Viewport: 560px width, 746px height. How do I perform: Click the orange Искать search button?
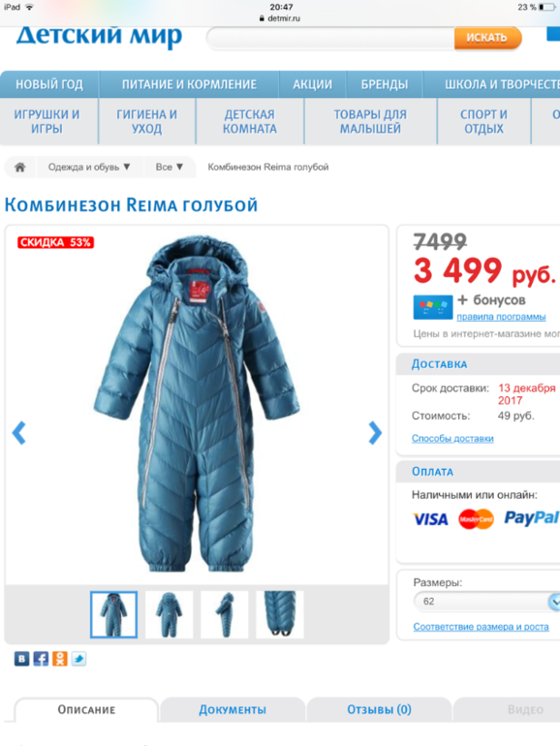(x=487, y=38)
